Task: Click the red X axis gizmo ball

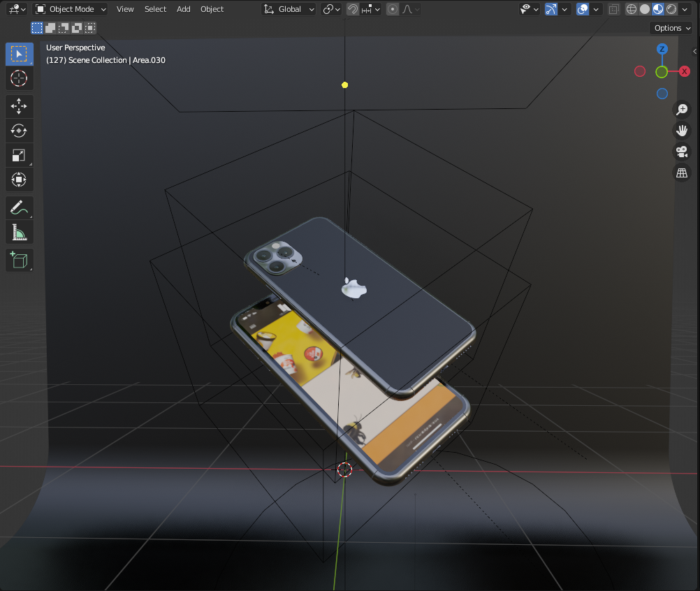Action: pos(685,71)
